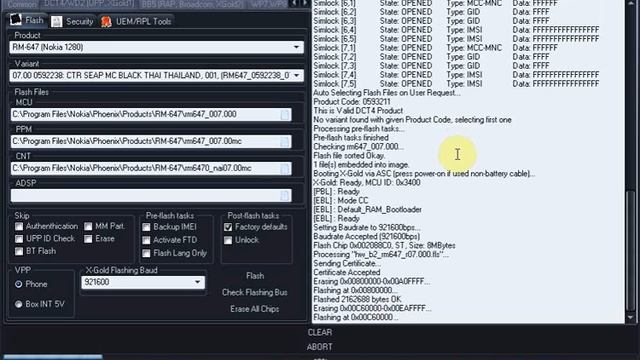This screenshot has width=640, height=360.
Task: Click the log line 'Certificate Accepted'
Action: [347, 272]
